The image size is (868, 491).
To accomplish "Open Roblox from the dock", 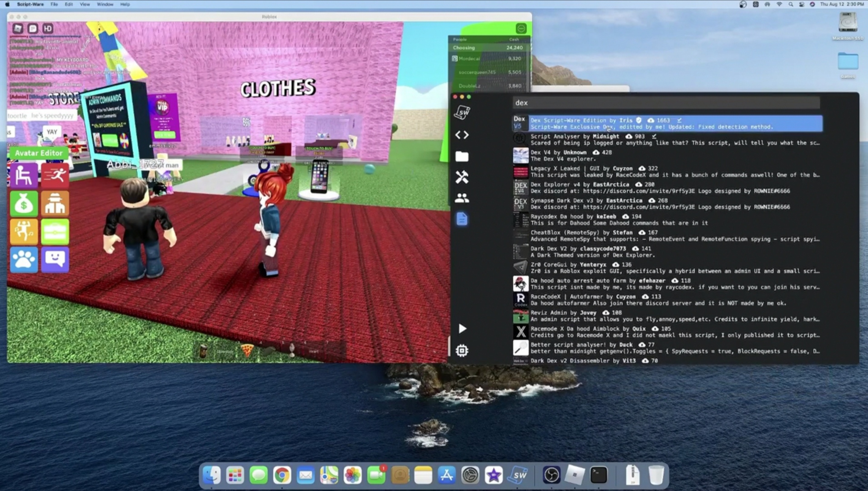I will pos(575,476).
